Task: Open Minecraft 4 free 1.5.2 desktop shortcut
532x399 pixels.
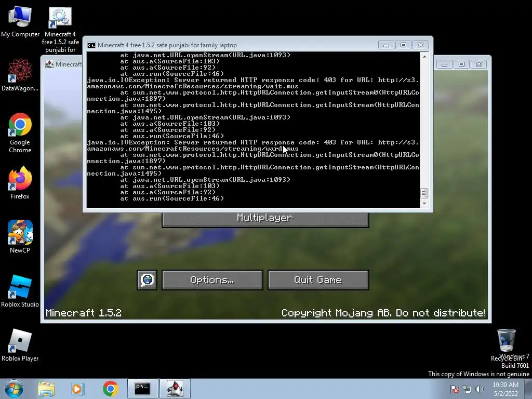Action: coord(60,30)
